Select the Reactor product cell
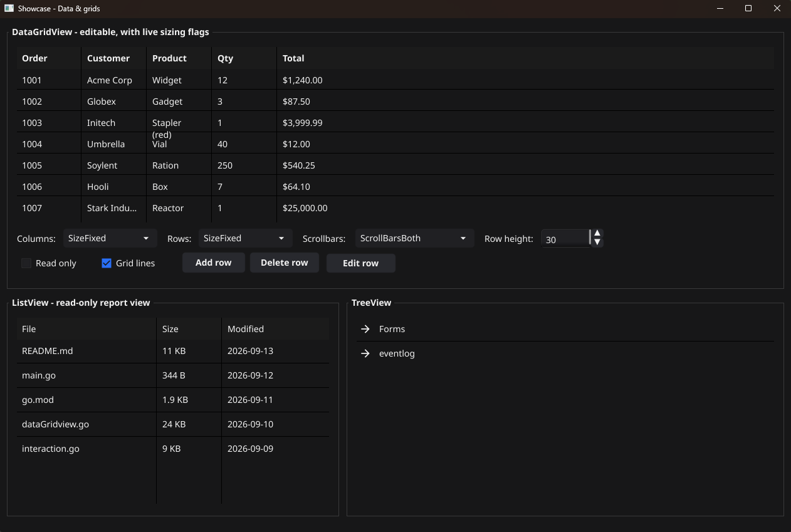Viewport: 791px width, 532px height. (x=179, y=208)
